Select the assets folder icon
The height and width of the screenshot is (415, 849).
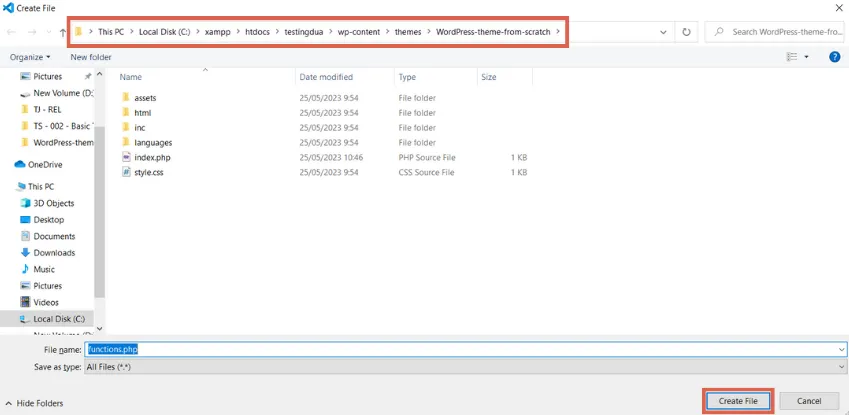coord(126,98)
